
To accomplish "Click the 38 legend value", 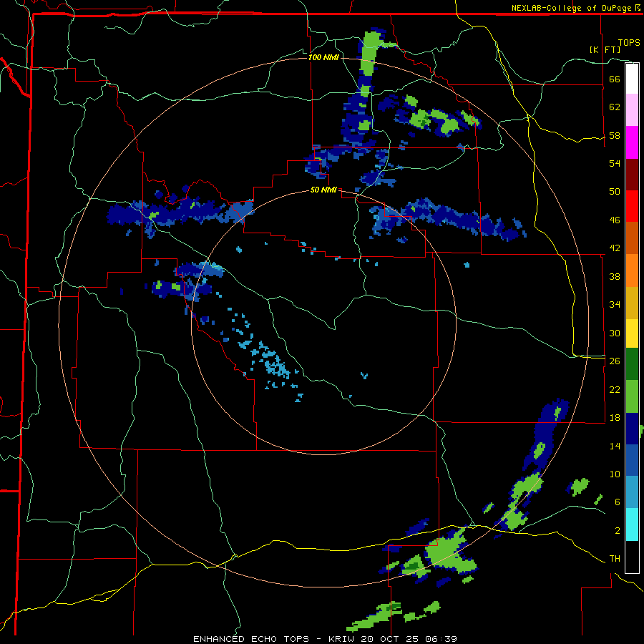I will pos(615,276).
